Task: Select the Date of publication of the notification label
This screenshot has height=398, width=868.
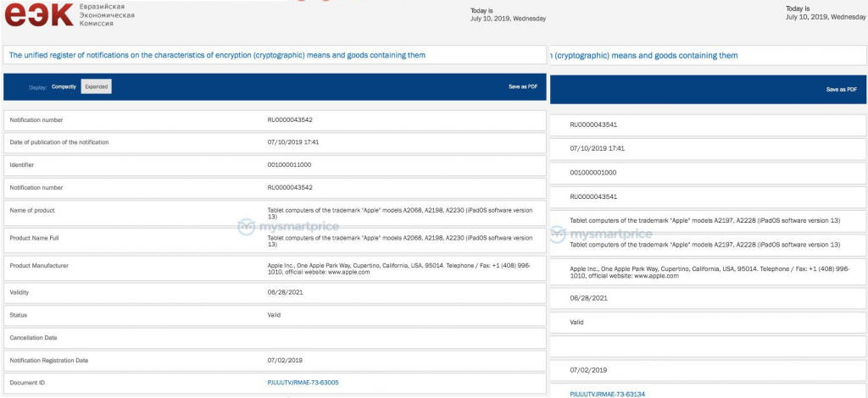Action: point(59,142)
